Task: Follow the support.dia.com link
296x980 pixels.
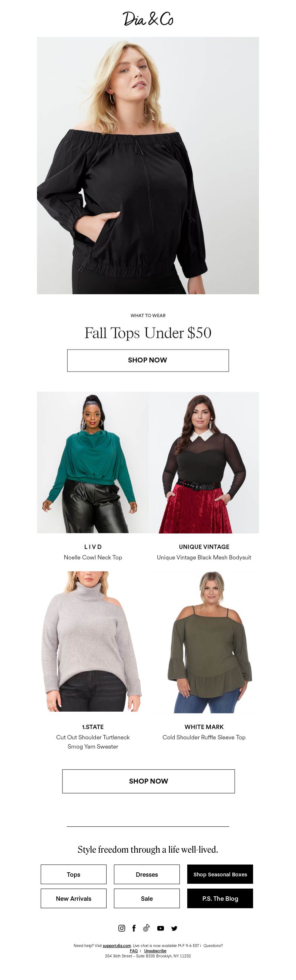Action: point(117,945)
